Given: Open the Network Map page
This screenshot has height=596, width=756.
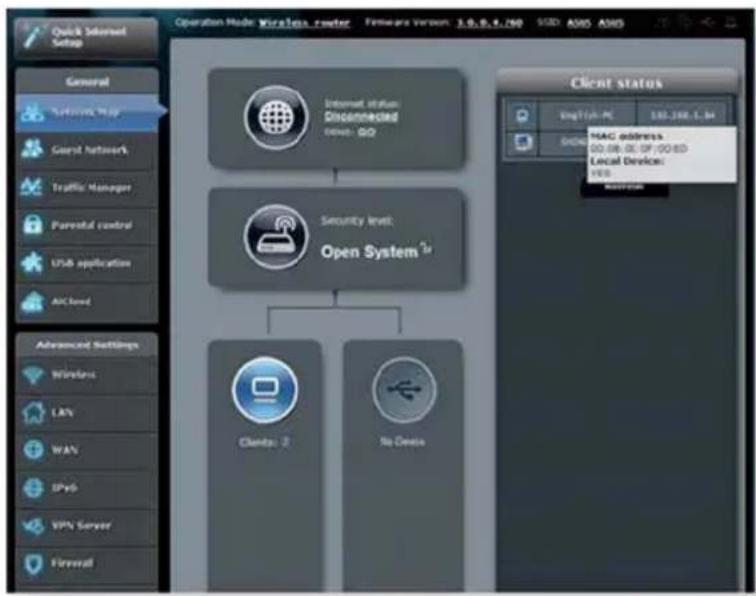Looking at the screenshot, I should pyautogui.click(x=87, y=112).
